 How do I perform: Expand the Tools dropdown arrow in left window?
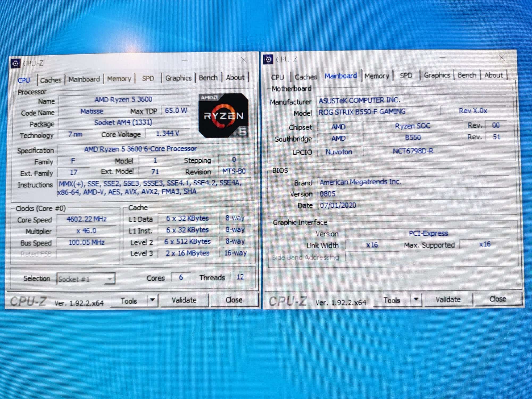point(152,300)
